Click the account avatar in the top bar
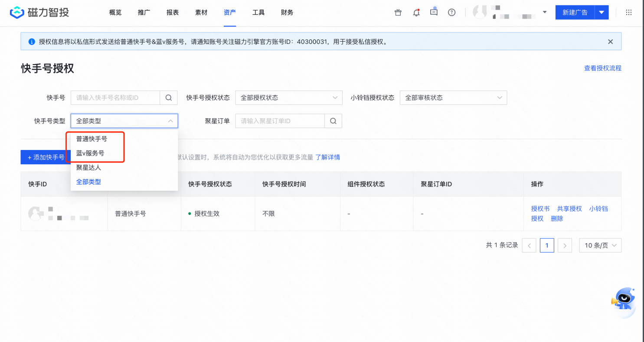644x342 pixels. pos(480,12)
